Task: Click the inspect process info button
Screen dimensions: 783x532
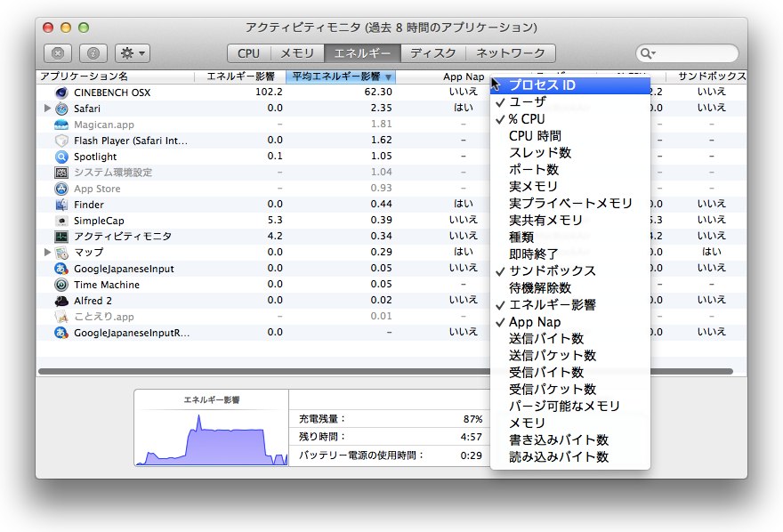Action: pyautogui.click(x=93, y=52)
